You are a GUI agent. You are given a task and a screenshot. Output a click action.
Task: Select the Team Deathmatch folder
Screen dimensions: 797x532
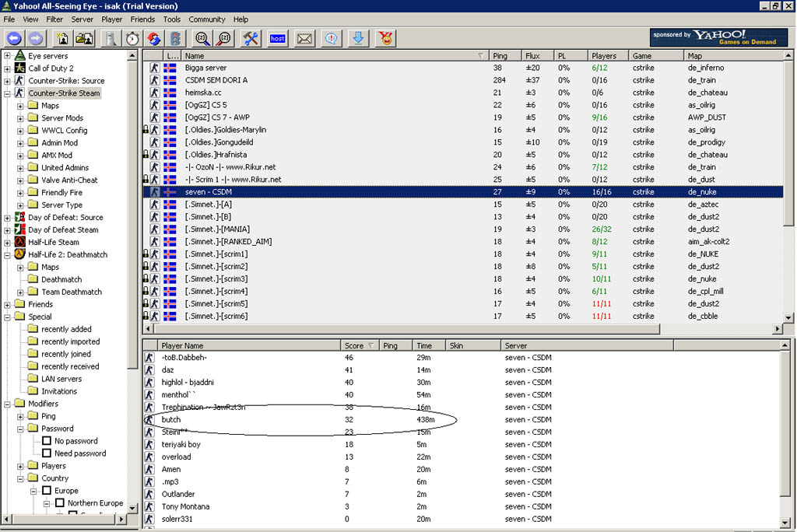pos(65,292)
